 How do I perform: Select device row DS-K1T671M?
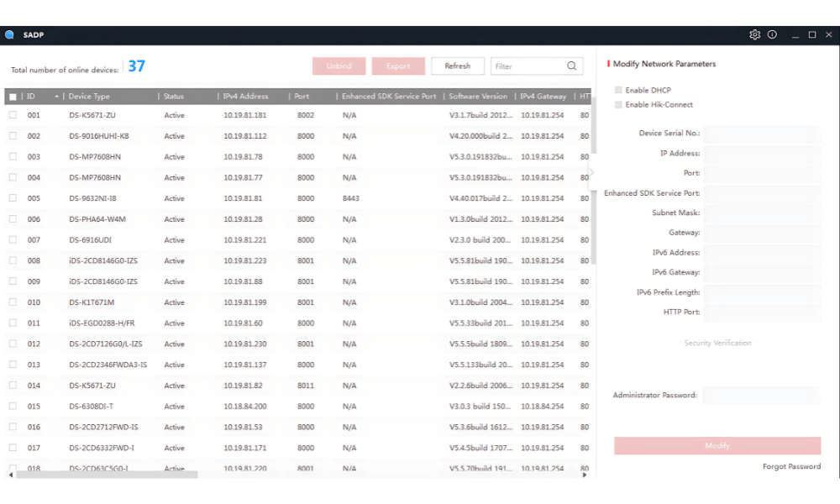pos(298,302)
